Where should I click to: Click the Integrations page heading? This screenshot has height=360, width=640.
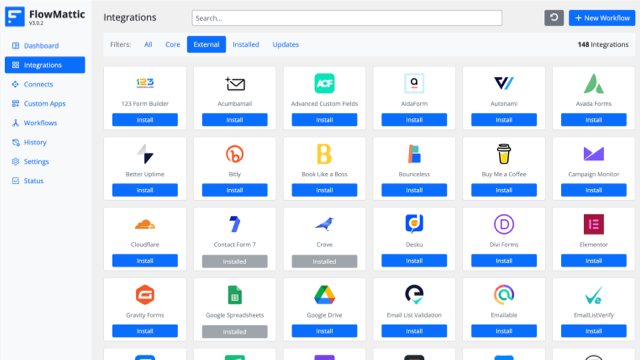(x=130, y=18)
